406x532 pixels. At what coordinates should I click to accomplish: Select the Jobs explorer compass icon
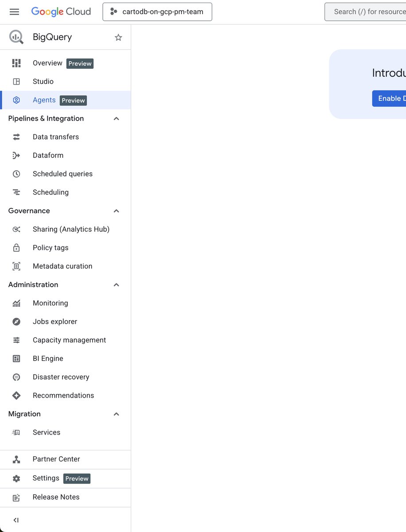[16, 321]
